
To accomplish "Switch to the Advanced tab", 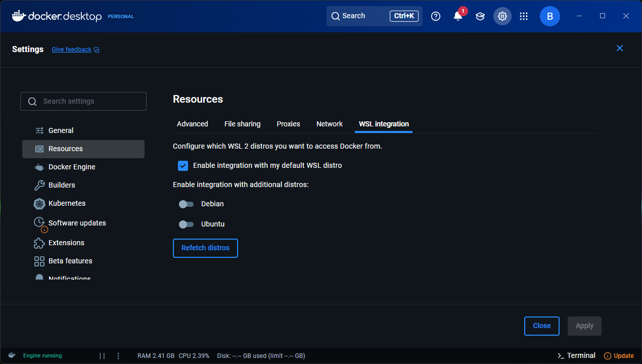I will click(x=192, y=124).
